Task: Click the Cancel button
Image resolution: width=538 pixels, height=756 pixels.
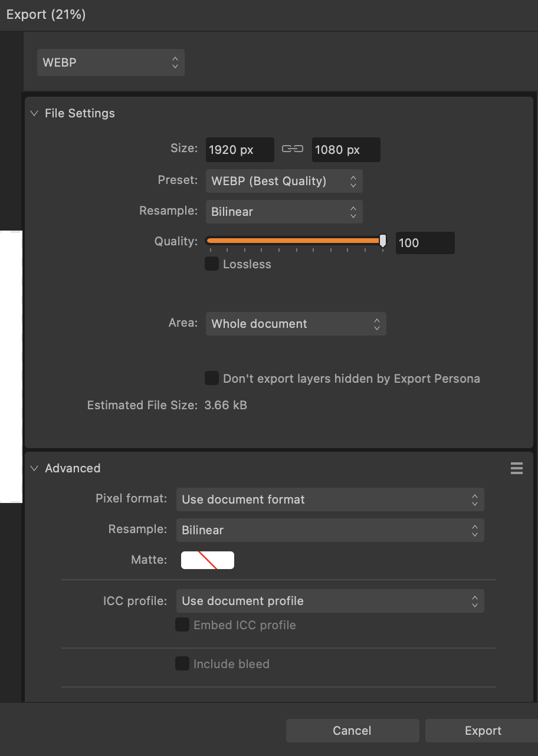Action: [x=352, y=731]
